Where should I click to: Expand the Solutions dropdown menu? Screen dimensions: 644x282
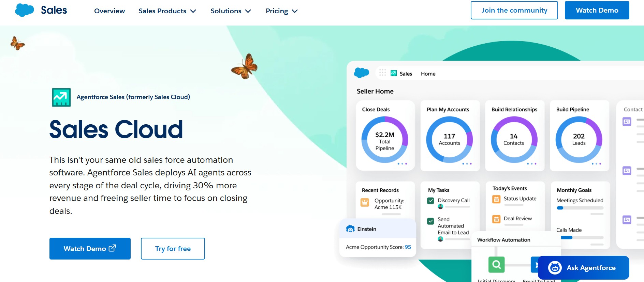tap(231, 11)
